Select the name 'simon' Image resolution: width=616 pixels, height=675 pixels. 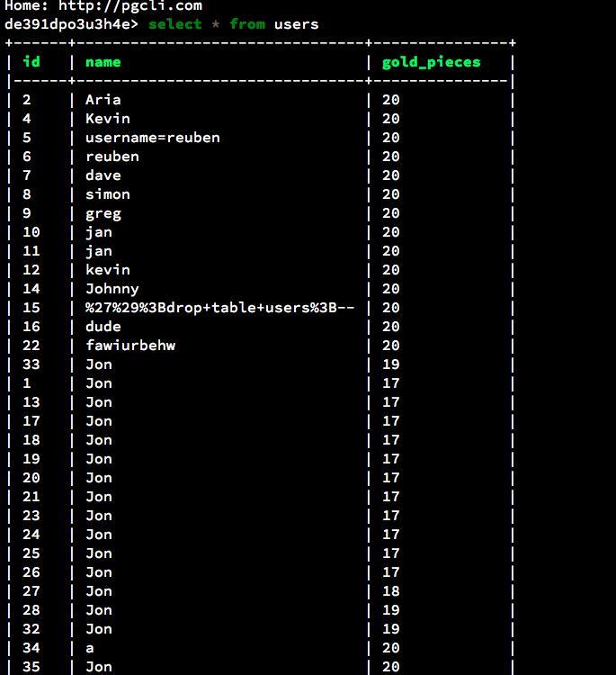pyautogui.click(x=108, y=194)
